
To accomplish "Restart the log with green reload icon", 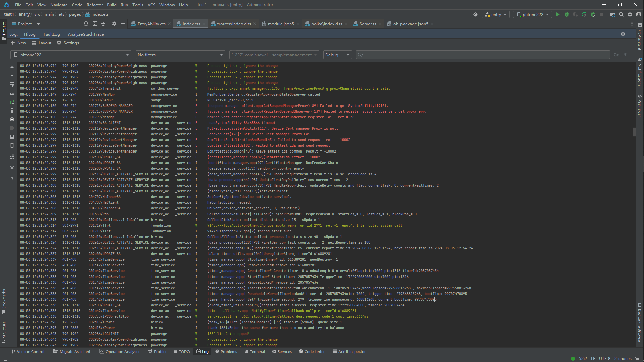I will click(x=12, y=102).
